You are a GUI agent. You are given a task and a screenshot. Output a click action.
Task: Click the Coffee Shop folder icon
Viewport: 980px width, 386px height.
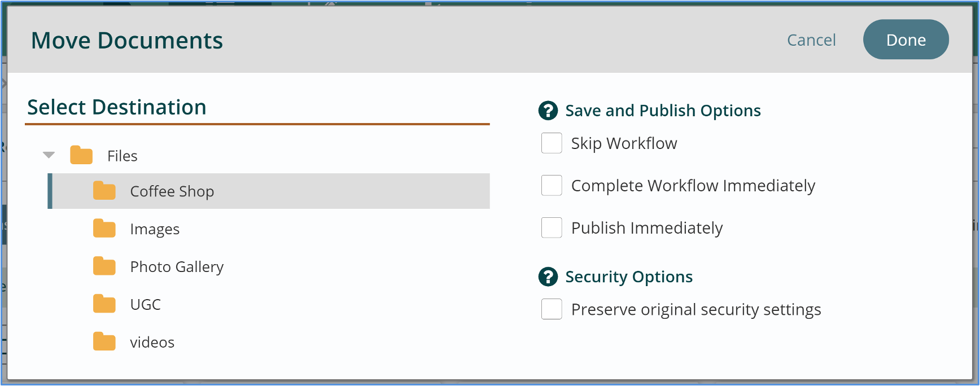coord(104,191)
